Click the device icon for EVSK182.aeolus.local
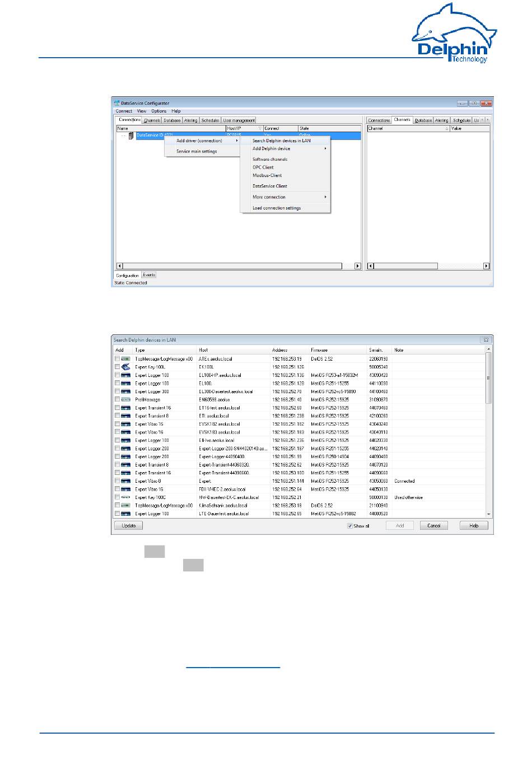Viewport: 532px width, 760px height. point(125,424)
